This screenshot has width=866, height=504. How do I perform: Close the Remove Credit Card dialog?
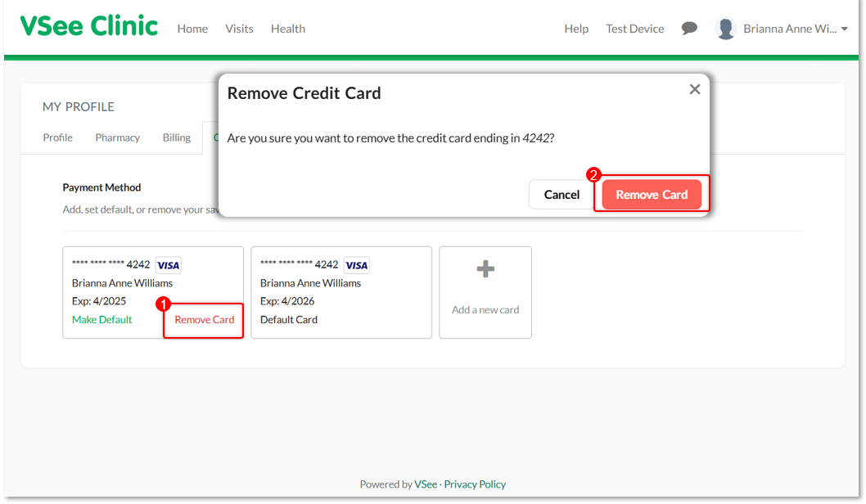coord(694,89)
